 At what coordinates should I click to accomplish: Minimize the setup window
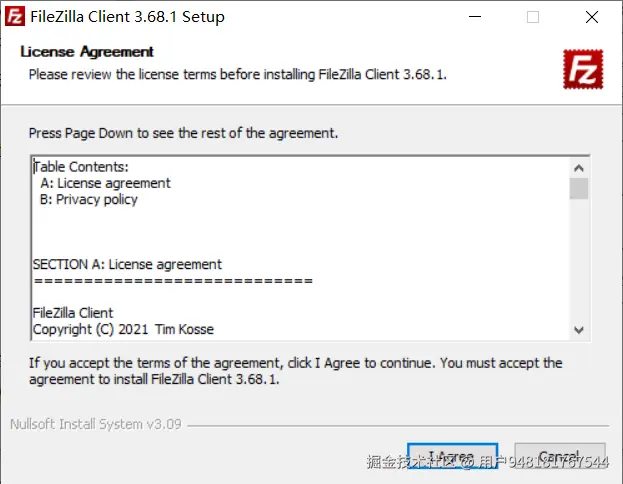(476, 17)
